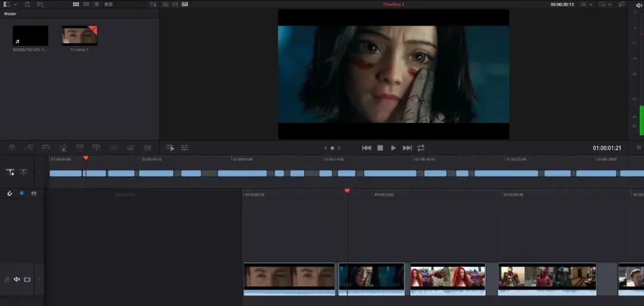Click the green audio level meter
Viewport: 644px width, 306px height.
(x=642, y=120)
